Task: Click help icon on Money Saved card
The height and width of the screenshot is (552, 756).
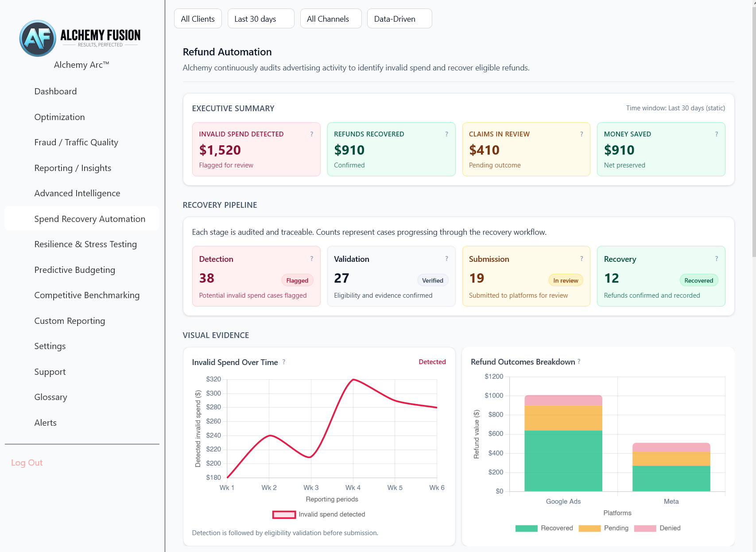Action: click(716, 134)
